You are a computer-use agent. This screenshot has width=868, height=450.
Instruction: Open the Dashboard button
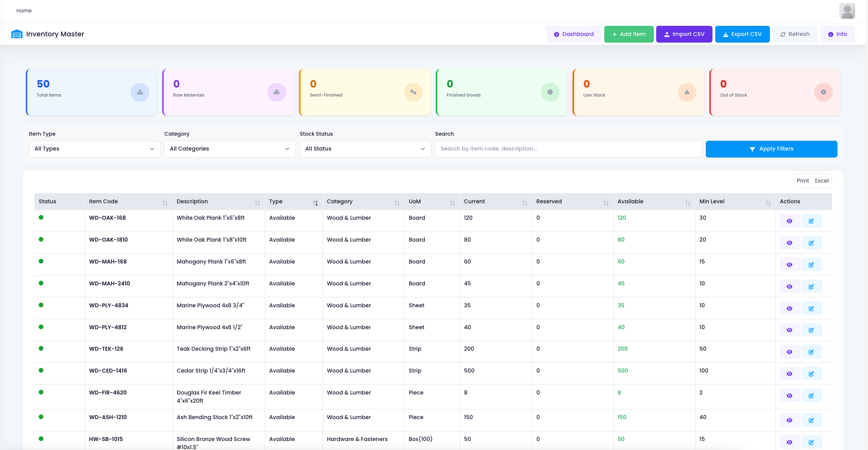point(573,34)
